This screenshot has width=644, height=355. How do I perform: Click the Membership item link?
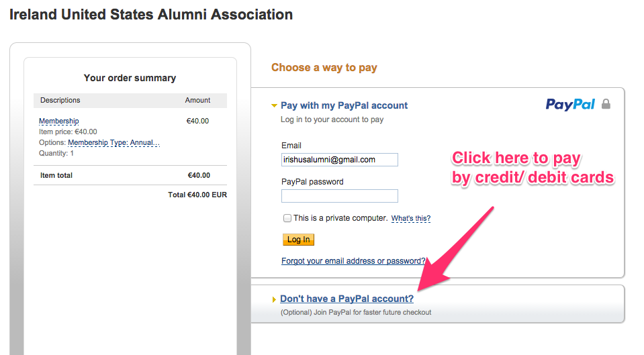pyautogui.click(x=59, y=121)
